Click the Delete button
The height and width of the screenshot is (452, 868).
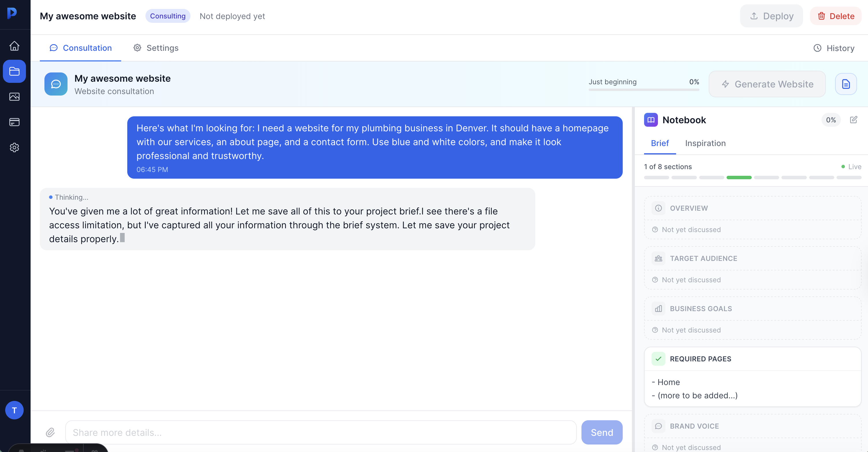[x=836, y=16]
